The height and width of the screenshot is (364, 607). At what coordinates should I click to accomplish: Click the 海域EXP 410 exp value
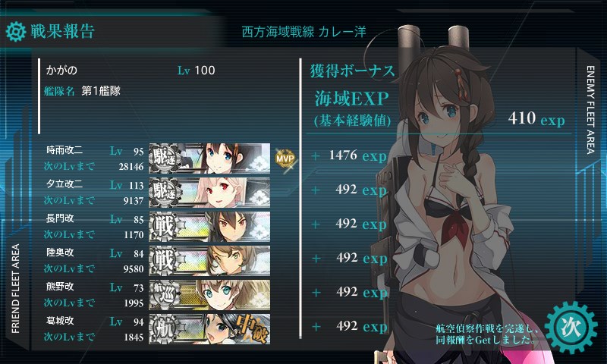coord(536,118)
